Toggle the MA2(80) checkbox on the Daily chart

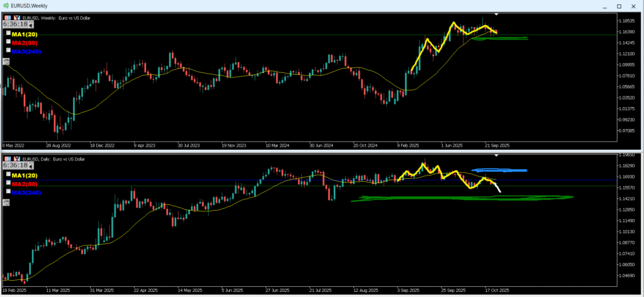tap(9, 182)
